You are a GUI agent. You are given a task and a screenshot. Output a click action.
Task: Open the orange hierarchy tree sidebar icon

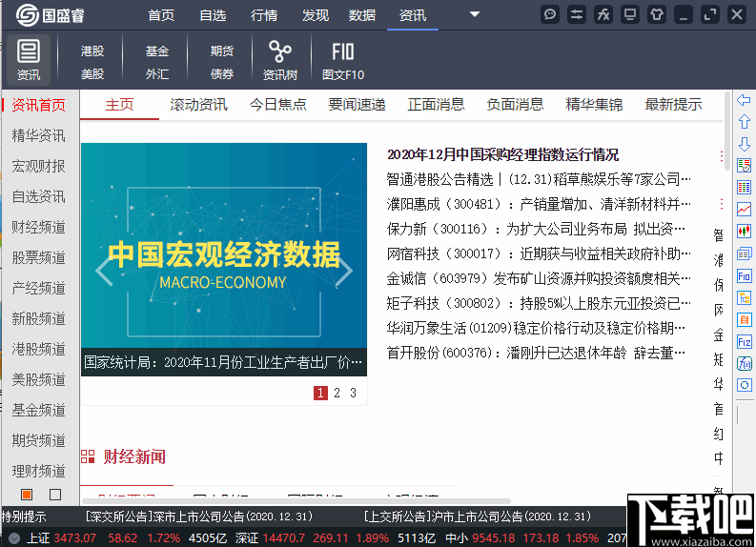coord(744,298)
